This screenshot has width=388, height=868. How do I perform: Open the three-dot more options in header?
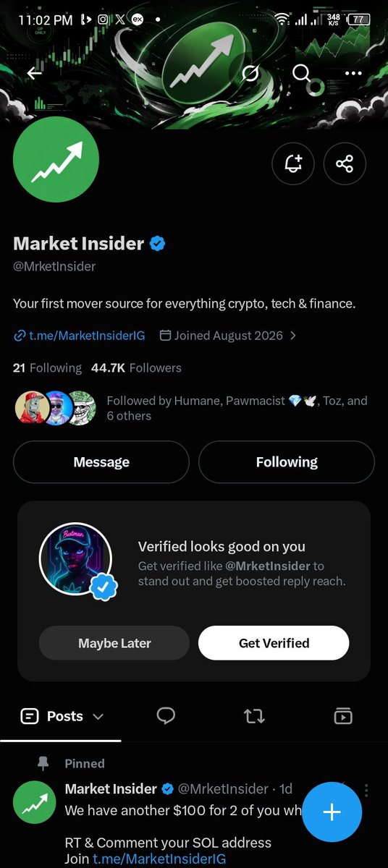pos(353,73)
